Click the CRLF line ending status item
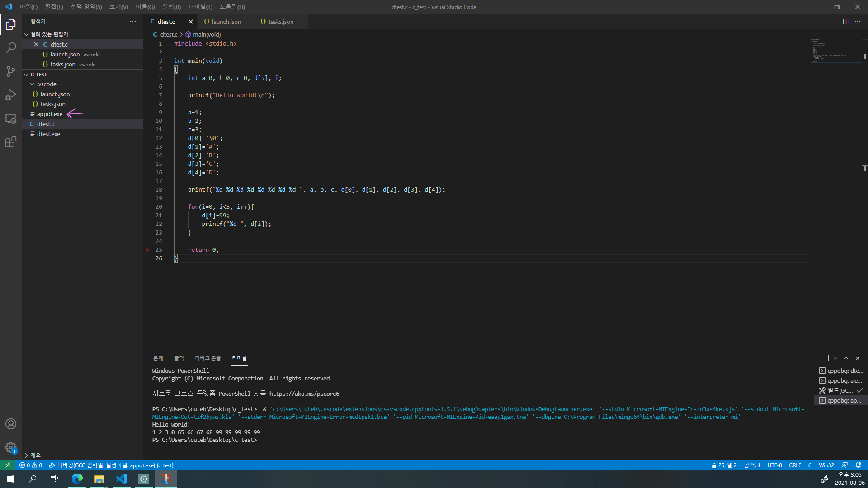The image size is (868, 488). click(x=795, y=465)
